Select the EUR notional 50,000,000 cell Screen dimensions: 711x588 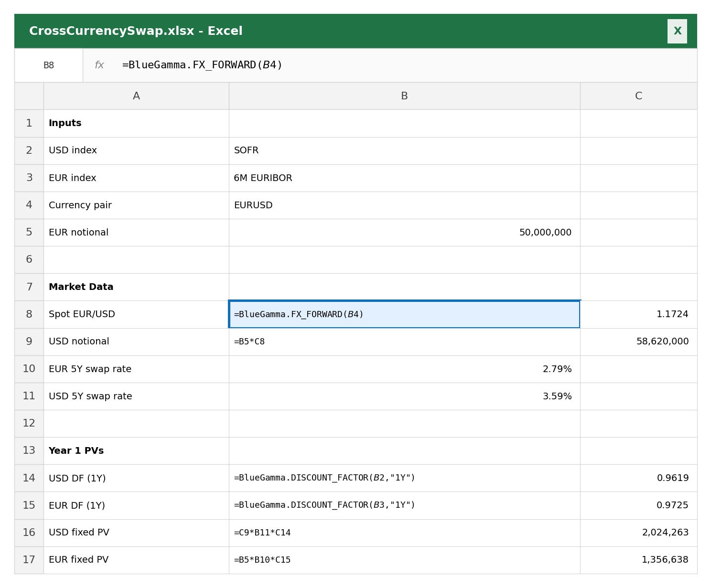tap(404, 232)
